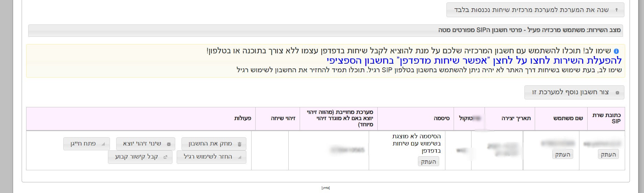Viewport: 644px width, 193px height.
Task: Click the signal-bars icon on החזר לשימוש רגיל
Action: (x=240, y=157)
